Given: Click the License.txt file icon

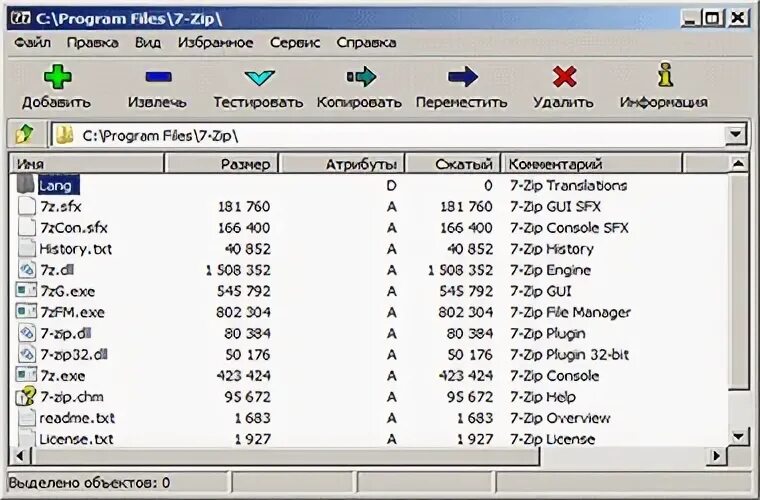Looking at the screenshot, I should tap(27, 438).
